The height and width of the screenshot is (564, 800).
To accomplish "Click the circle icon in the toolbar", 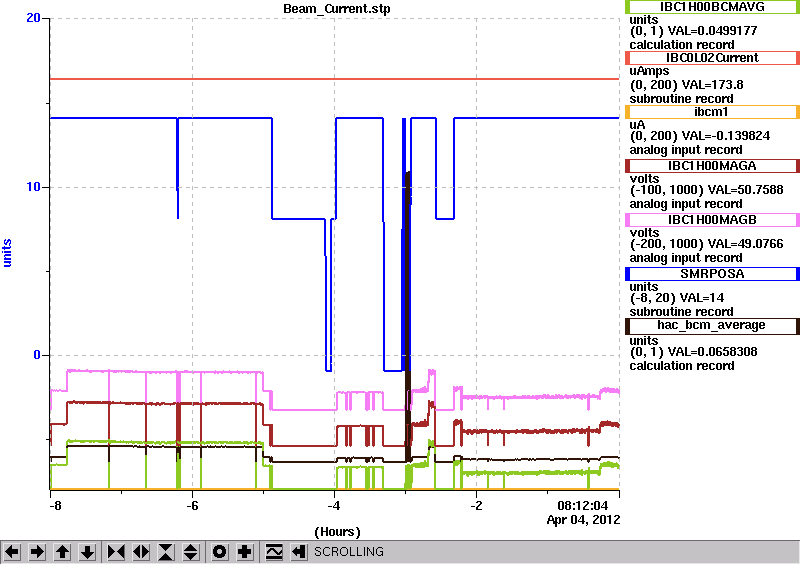I will point(220,552).
